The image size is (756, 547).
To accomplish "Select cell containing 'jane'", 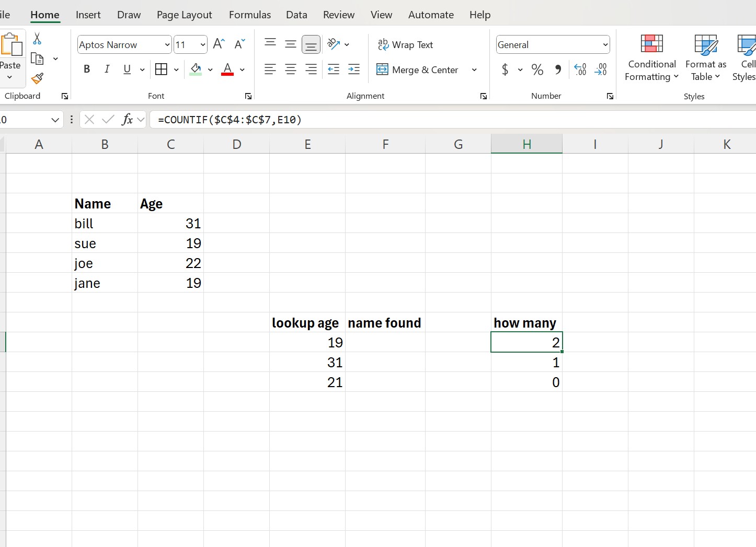I will coord(105,283).
